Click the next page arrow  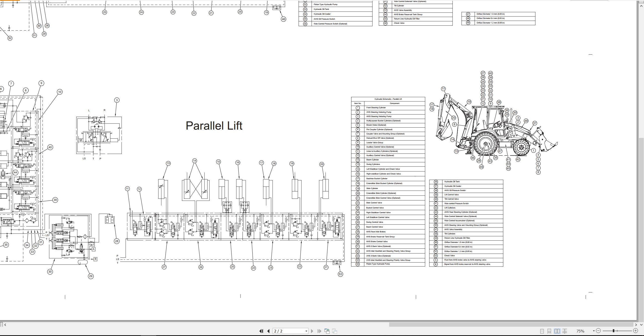tap(312, 331)
